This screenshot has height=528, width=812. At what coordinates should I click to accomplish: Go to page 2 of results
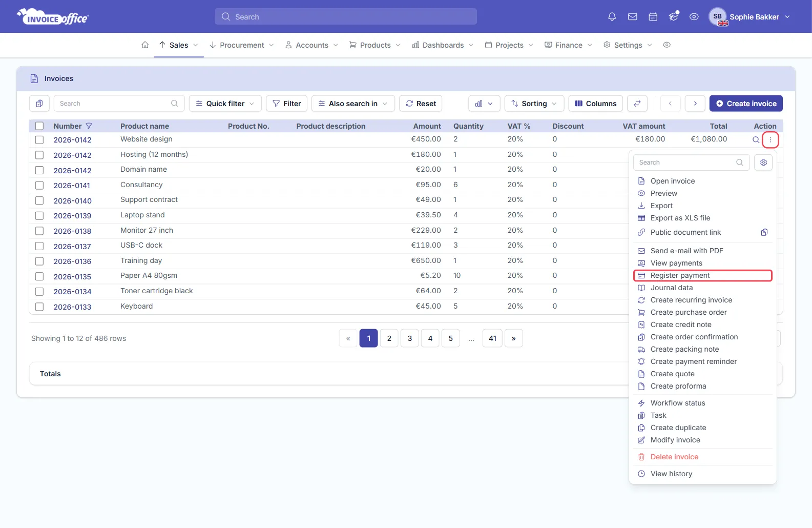(x=389, y=338)
